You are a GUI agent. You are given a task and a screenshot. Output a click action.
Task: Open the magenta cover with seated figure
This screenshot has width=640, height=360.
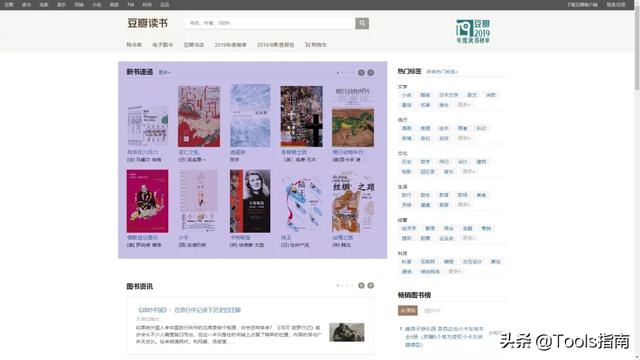point(147,201)
